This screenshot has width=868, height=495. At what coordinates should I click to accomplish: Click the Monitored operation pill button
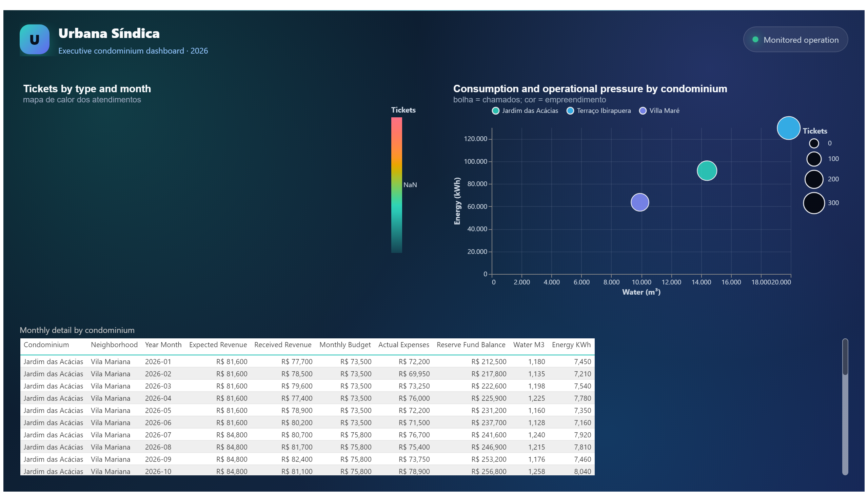pos(795,39)
